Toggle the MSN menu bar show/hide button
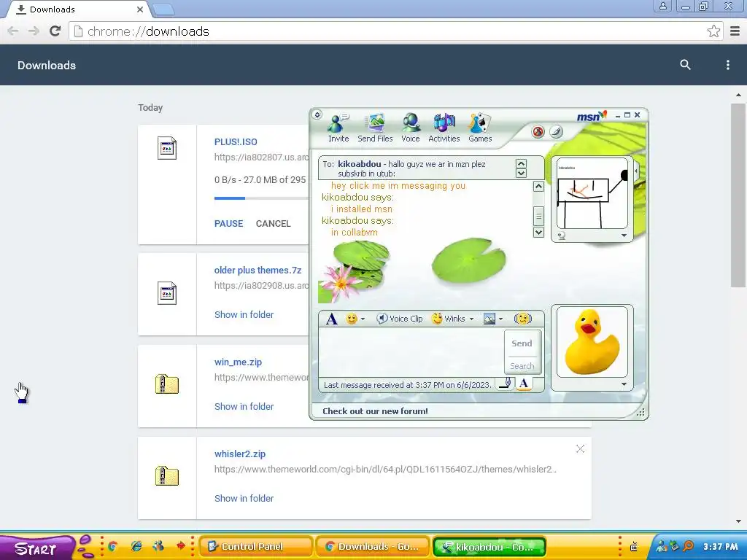 click(317, 114)
